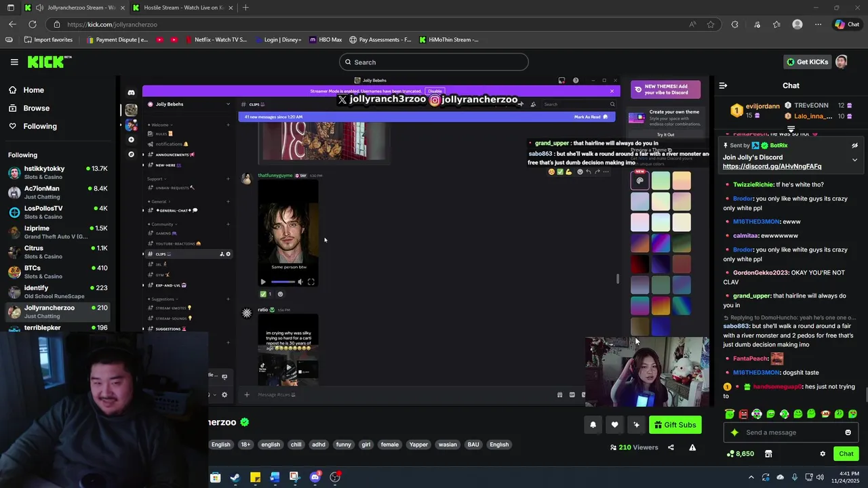The width and height of the screenshot is (868, 488).
Task: Fullscreen the Discord video clip
Action: coord(311,282)
